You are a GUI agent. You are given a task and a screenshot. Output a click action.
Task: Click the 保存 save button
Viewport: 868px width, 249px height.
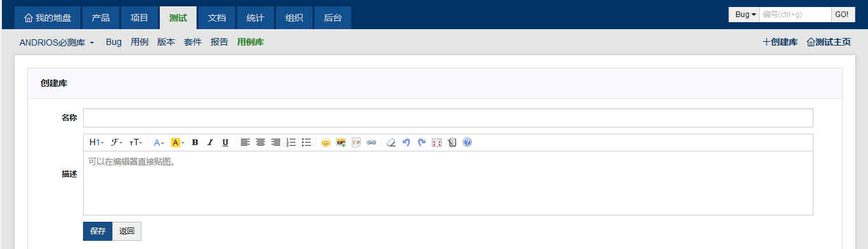98,231
